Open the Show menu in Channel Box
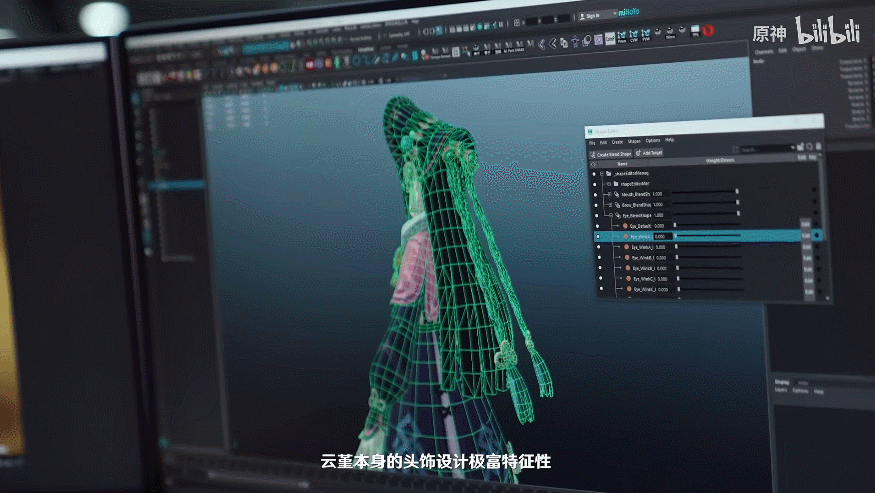This screenshot has height=493, width=875. [818, 48]
